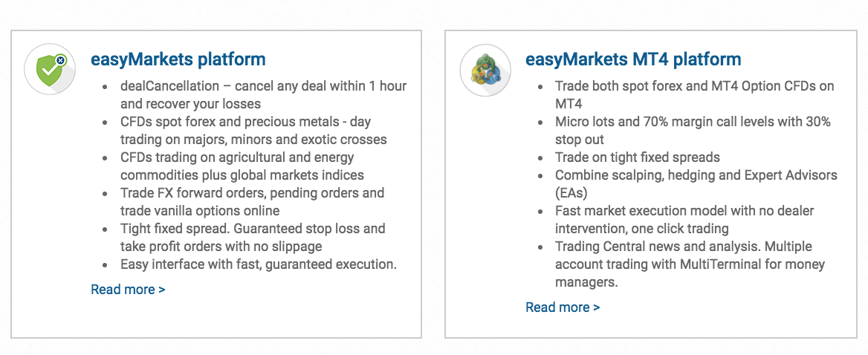Follow Read more under MT4 platform

(x=563, y=307)
